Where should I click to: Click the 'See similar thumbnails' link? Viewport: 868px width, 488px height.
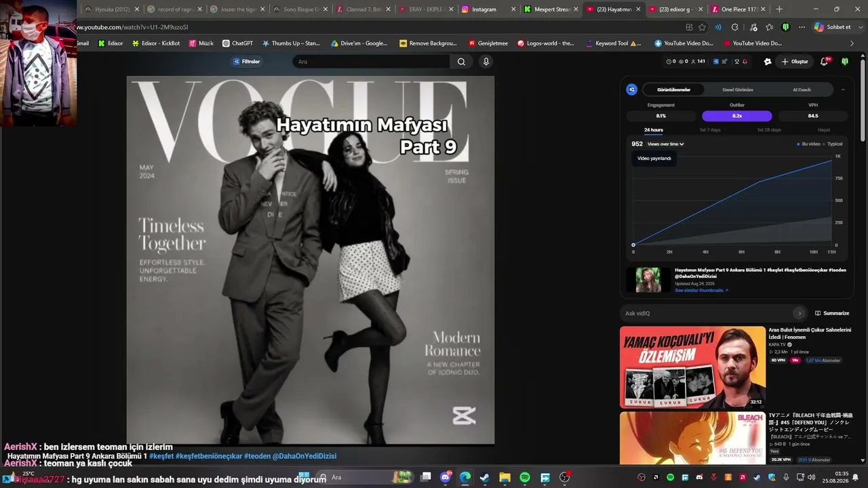click(701, 290)
